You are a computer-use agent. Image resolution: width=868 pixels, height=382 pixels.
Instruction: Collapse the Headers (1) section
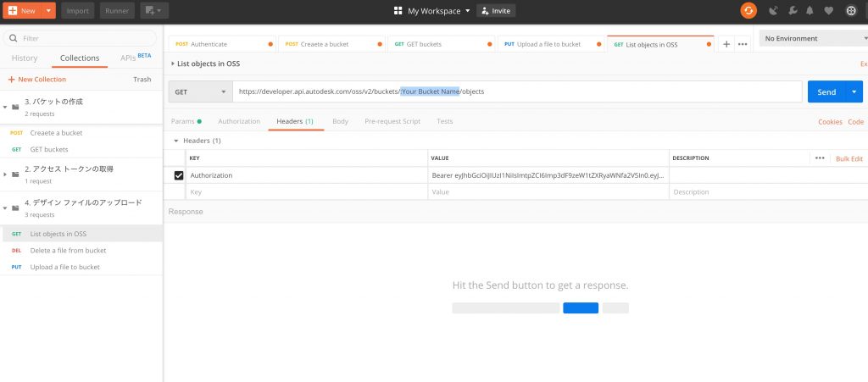[176, 141]
